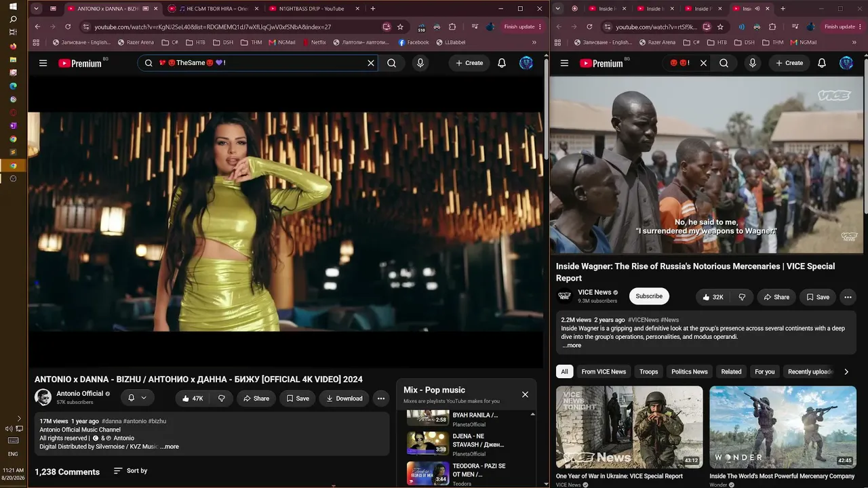Like the ANTONIO x DANNA video
Viewport: 868px width, 488px height.
(x=193, y=399)
